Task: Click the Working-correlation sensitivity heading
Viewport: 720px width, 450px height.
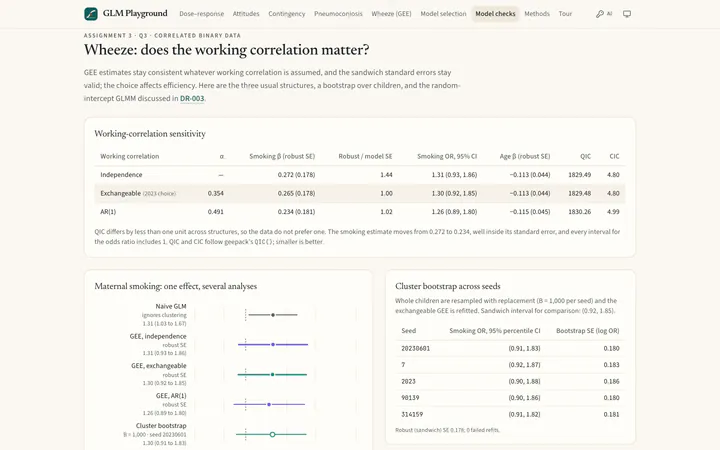Action: pyautogui.click(x=150, y=134)
